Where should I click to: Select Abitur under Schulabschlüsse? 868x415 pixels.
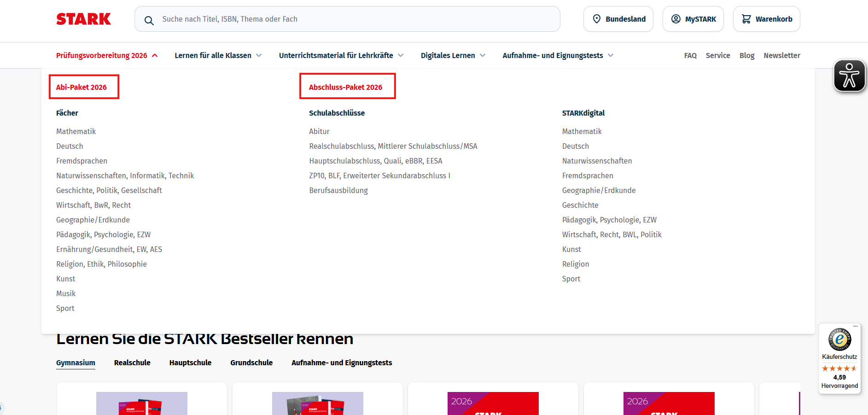pos(319,131)
